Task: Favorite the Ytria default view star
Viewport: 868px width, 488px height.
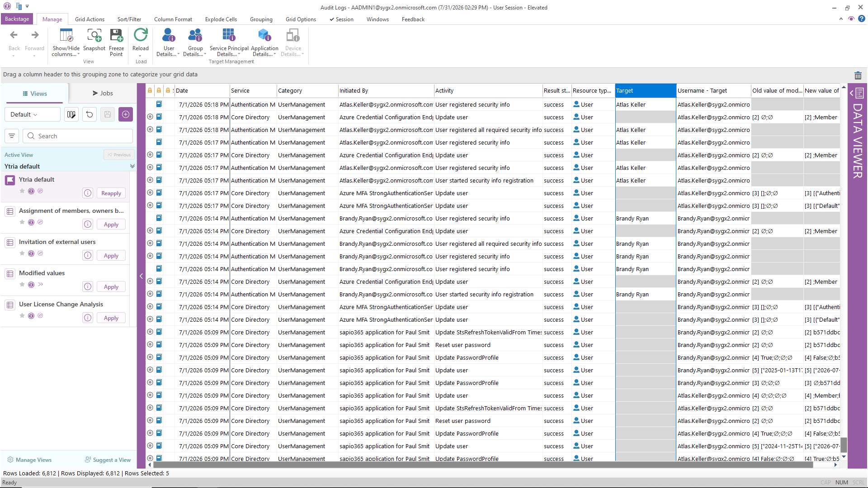Action: click(x=22, y=191)
